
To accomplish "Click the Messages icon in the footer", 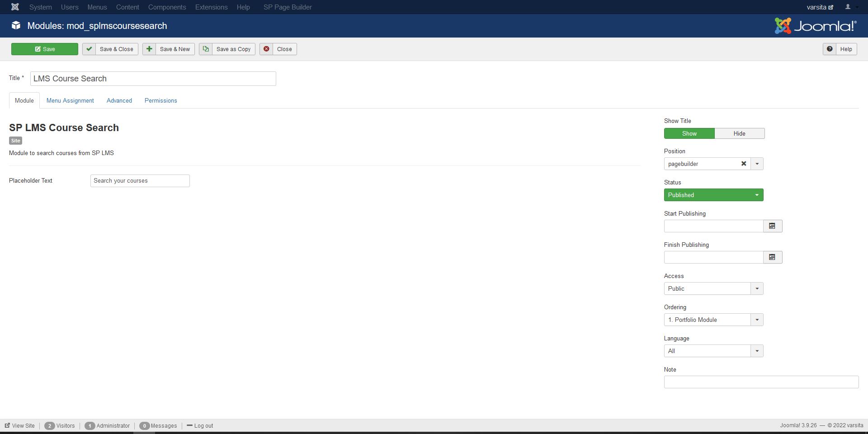I will [x=145, y=425].
